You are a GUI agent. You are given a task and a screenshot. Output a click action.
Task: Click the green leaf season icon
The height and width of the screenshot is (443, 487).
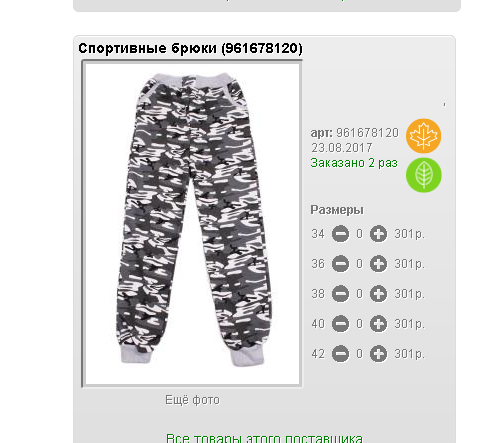pos(423,175)
